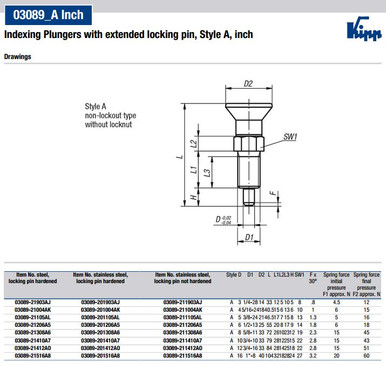Click the 'non-lockout type' caption line
Viewport: 386px width, 367px height.
[x=110, y=115]
